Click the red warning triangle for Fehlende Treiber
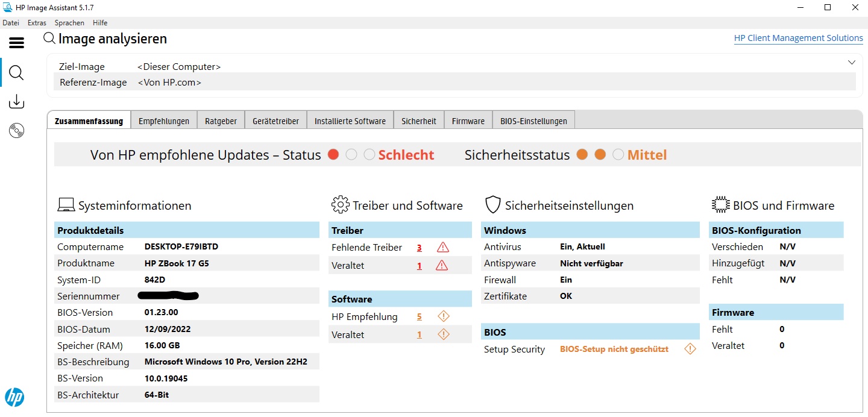This screenshot has height=417, width=868. pos(442,247)
